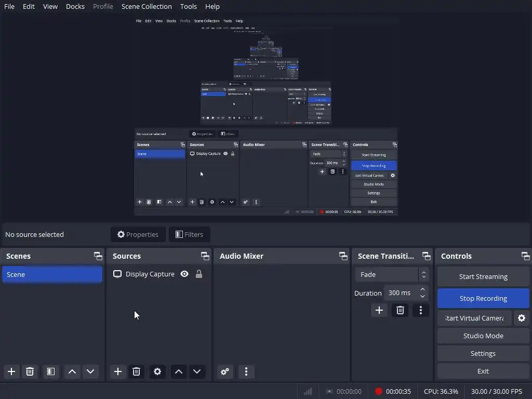Click the CPU: 36.3% status text
Viewport: 532px width, 399px height.
(x=441, y=392)
